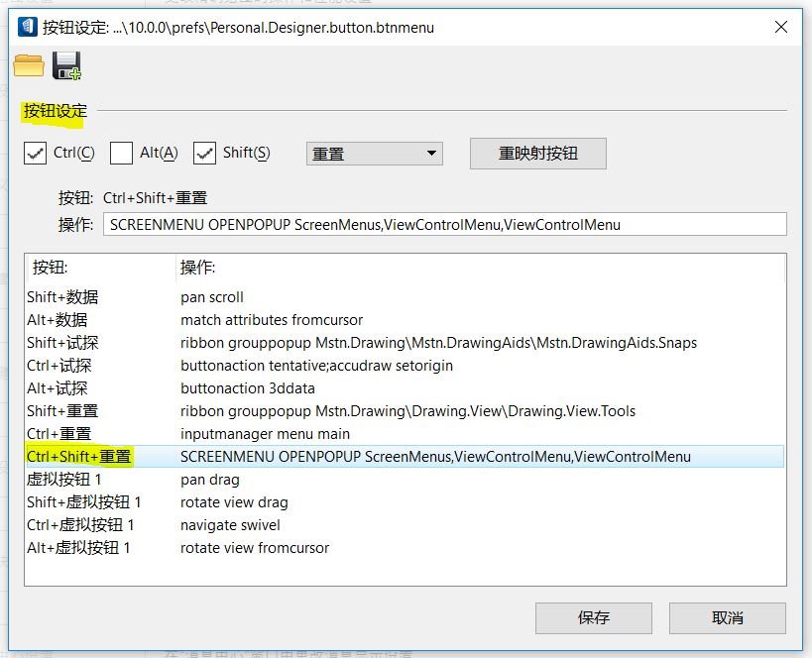Select the Shift+数据 row
The height and width of the screenshot is (658, 812).
[405, 297]
